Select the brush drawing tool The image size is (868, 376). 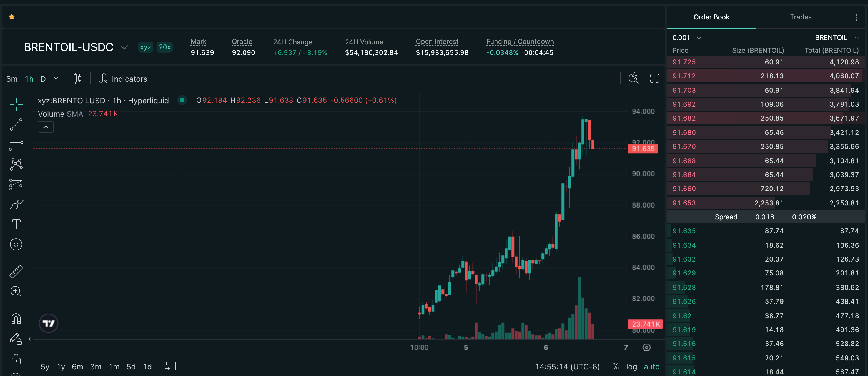pyautogui.click(x=16, y=204)
